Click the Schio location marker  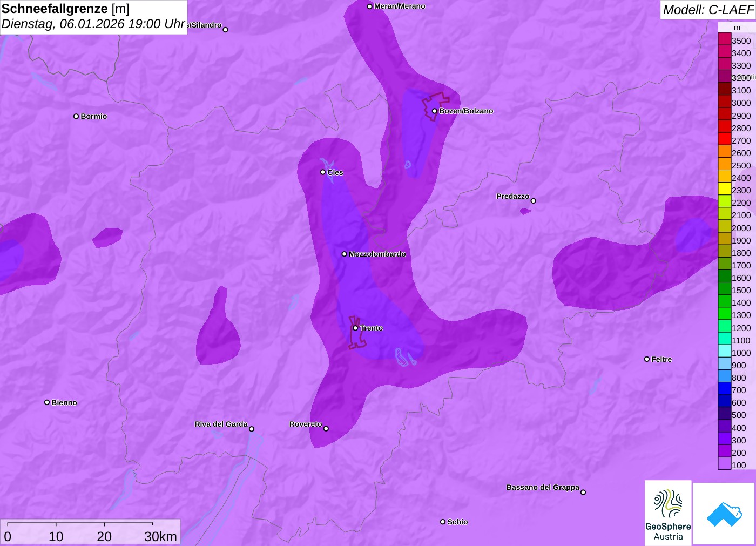(x=443, y=522)
